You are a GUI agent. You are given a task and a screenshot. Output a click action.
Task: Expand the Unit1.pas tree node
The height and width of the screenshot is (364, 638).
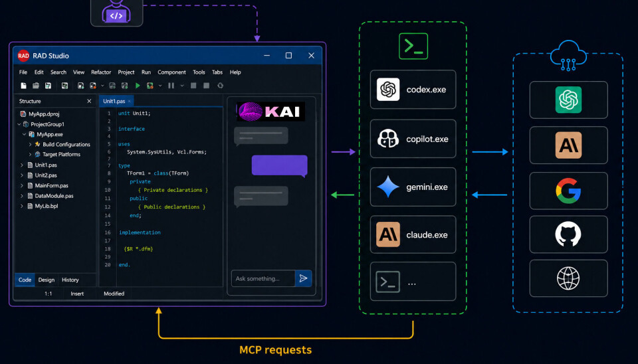pyautogui.click(x=21, y=165)
